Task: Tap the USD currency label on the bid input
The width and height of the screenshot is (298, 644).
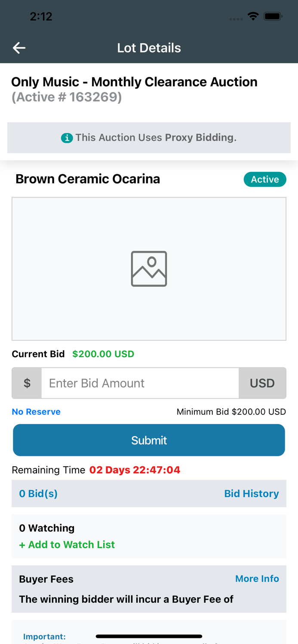Action: 263,383
